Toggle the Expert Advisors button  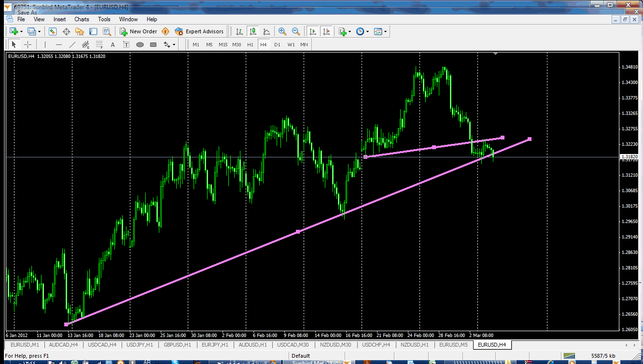pos(199,31)
